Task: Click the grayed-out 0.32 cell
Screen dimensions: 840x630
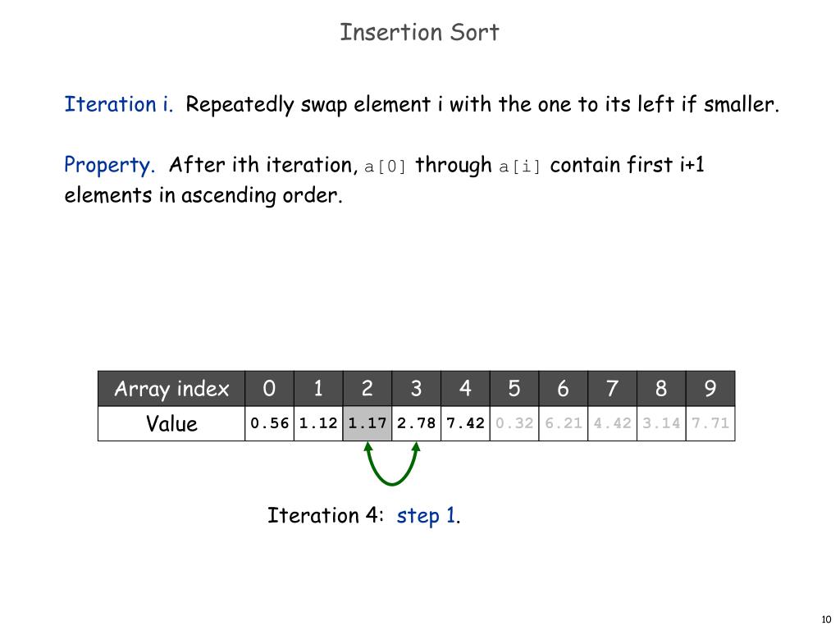Action: pos(514,423)
